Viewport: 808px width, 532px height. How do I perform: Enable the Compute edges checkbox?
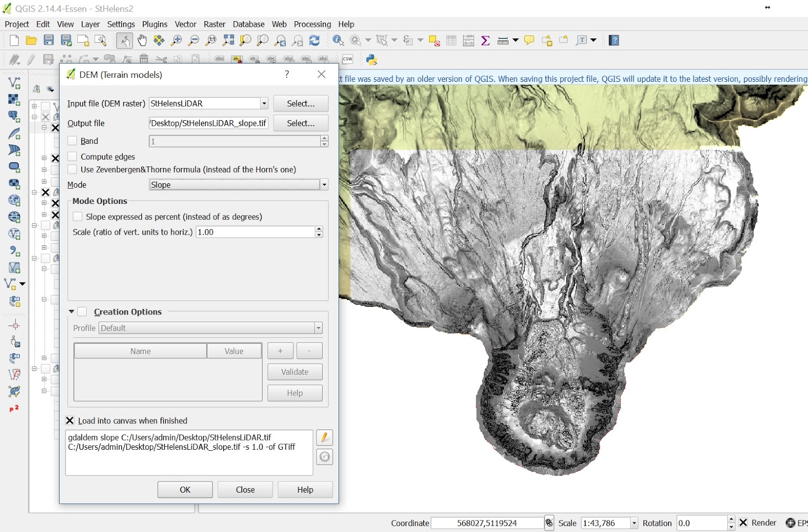[x=73, y=156]
